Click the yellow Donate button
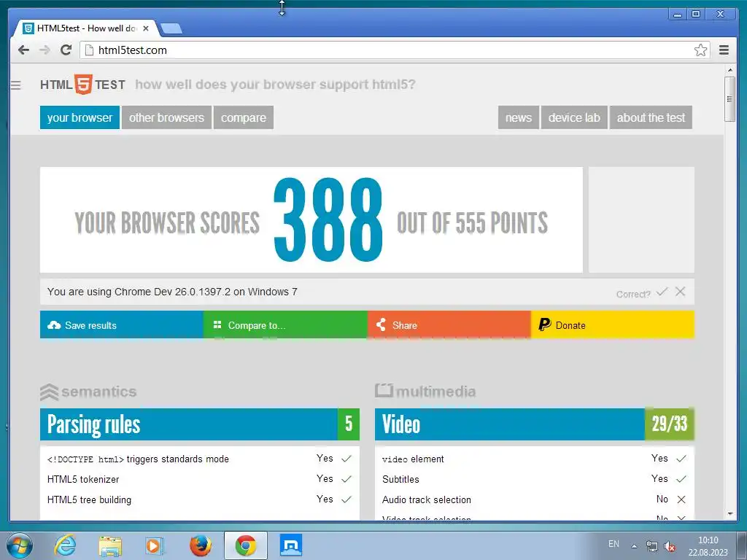This screenshot has height=560, width=747. [612, 324]
